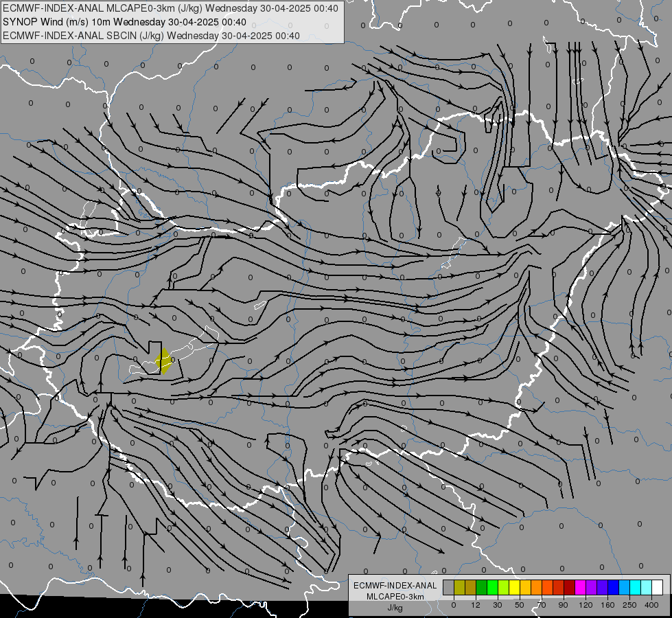Click the 'SYNOP Wind (m/s) 10m' title line
The width and height of the screenshot is (672, 618).
coord(124,22)
